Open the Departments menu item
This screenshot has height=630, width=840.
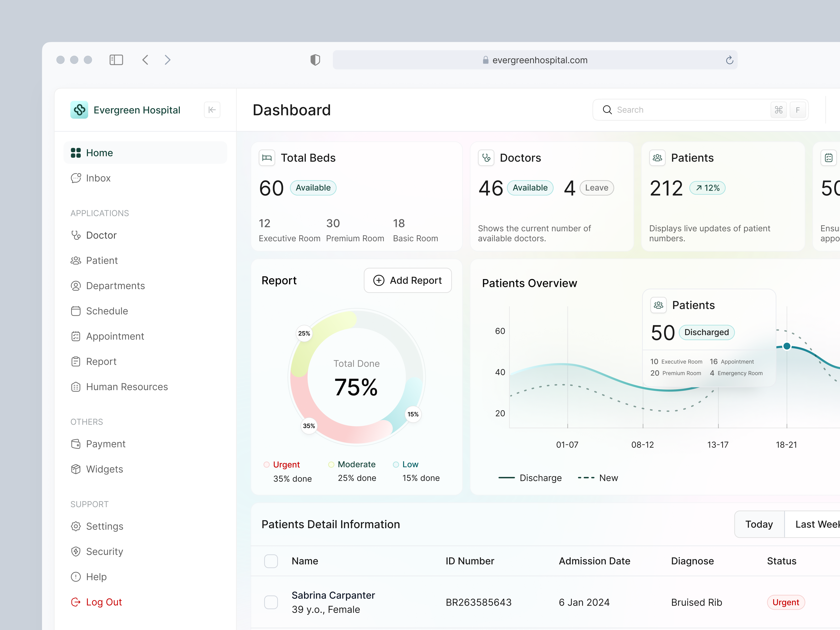(115, 286)
